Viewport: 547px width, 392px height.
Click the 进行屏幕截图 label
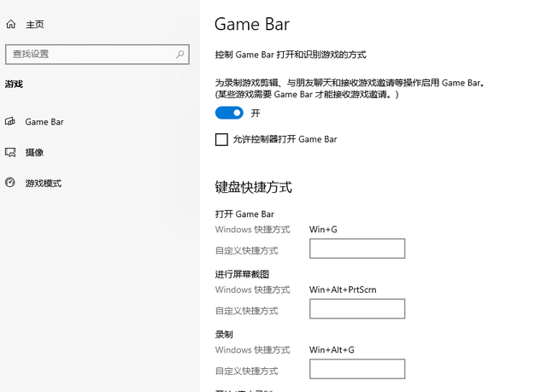coord(242,274)
